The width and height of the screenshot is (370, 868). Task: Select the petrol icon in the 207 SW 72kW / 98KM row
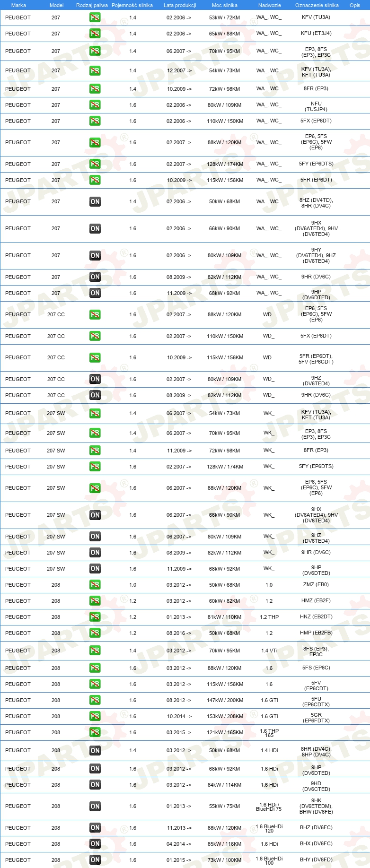tap(95, 451)
